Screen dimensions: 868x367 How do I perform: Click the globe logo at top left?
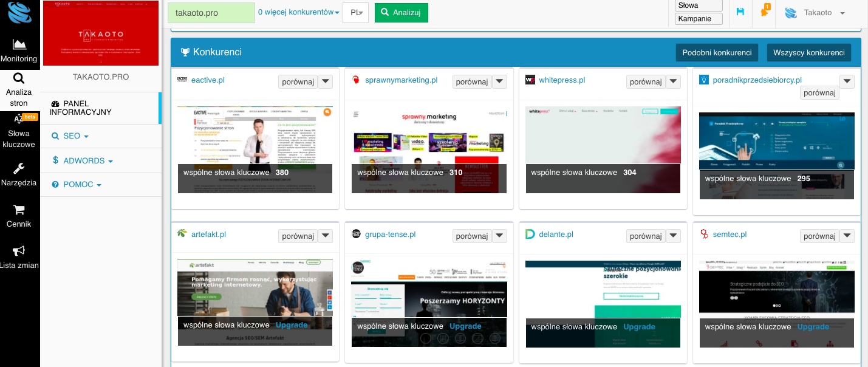pos(19,12)
